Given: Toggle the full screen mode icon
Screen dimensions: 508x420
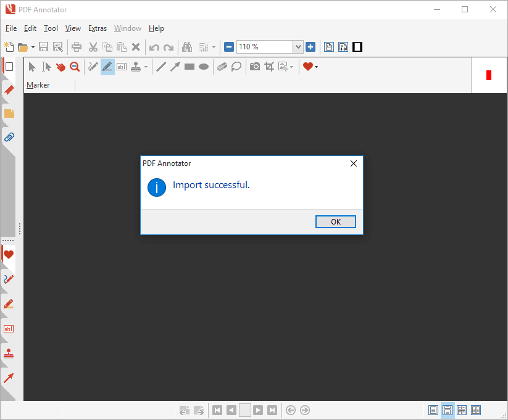Looking at the screenshot, I should (x=357, y=47).
